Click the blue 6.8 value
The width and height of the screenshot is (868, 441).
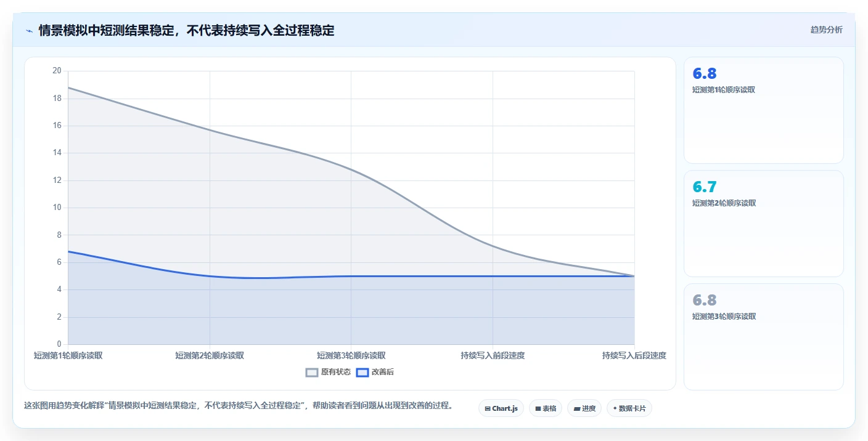coord(705,74)
